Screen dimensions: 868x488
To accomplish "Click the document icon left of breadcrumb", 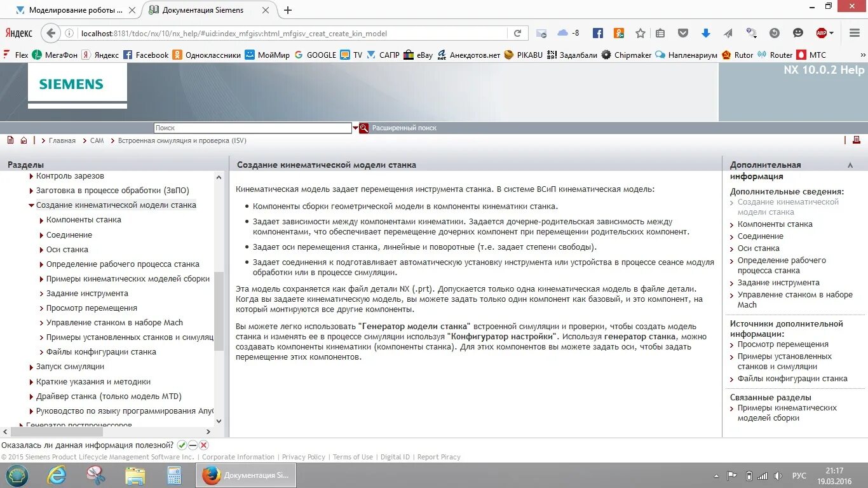I will tap(10, 140).
